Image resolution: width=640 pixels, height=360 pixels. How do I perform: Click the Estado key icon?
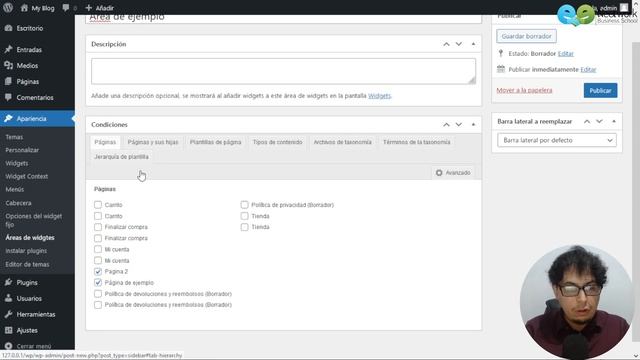pos(501,53)
